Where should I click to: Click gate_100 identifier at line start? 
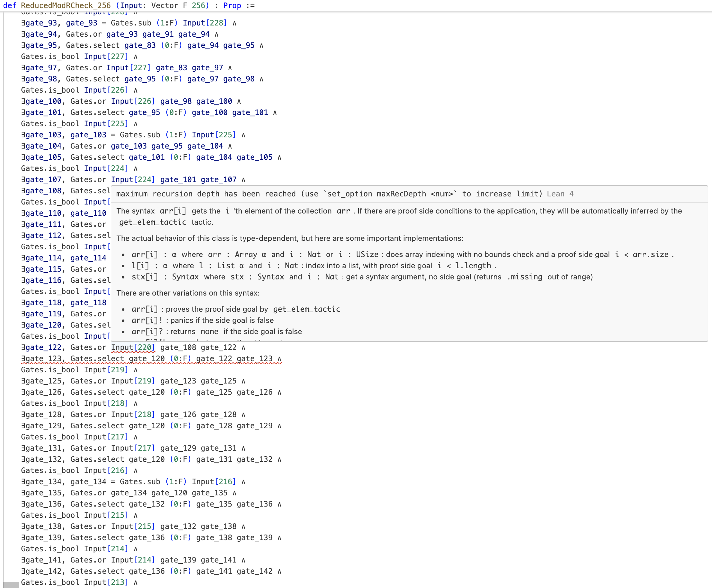tap(44, 101)
